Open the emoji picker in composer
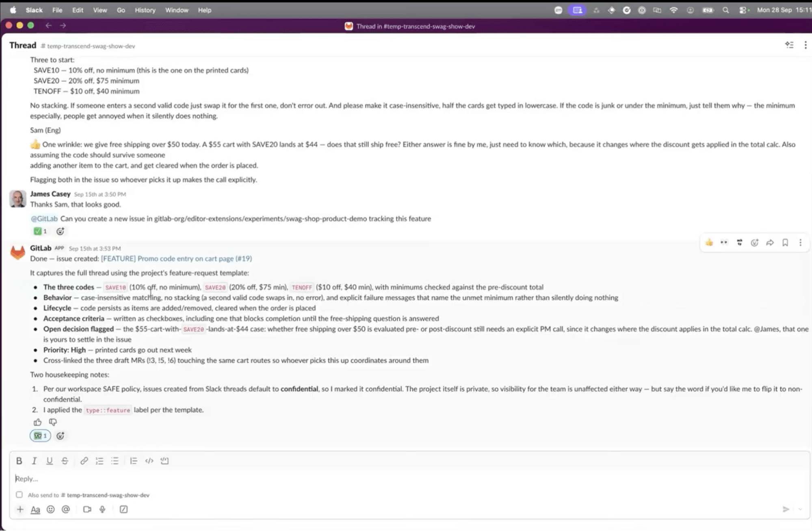Image resolution: width=812 pixels, height=531 pixels. click(50, 509)
